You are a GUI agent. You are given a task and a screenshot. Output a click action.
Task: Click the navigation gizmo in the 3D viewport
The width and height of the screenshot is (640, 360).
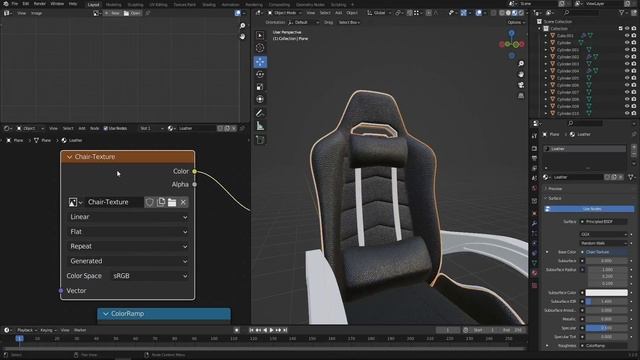(512, 44)
